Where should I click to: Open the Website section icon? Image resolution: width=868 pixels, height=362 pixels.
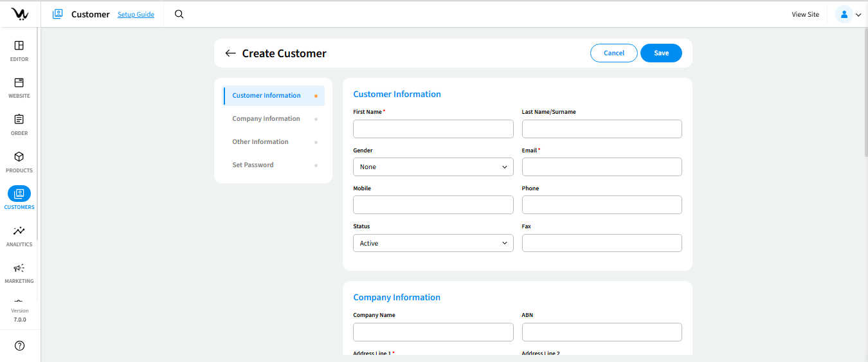19,83
